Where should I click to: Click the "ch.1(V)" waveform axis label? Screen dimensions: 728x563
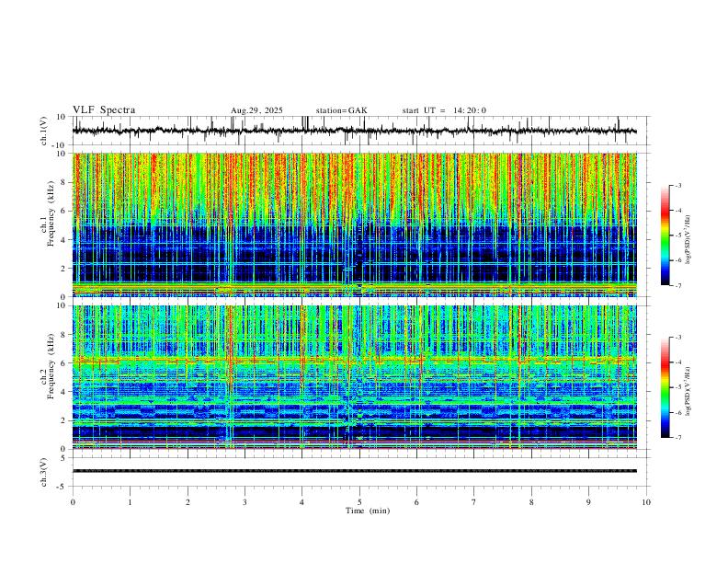44,131
